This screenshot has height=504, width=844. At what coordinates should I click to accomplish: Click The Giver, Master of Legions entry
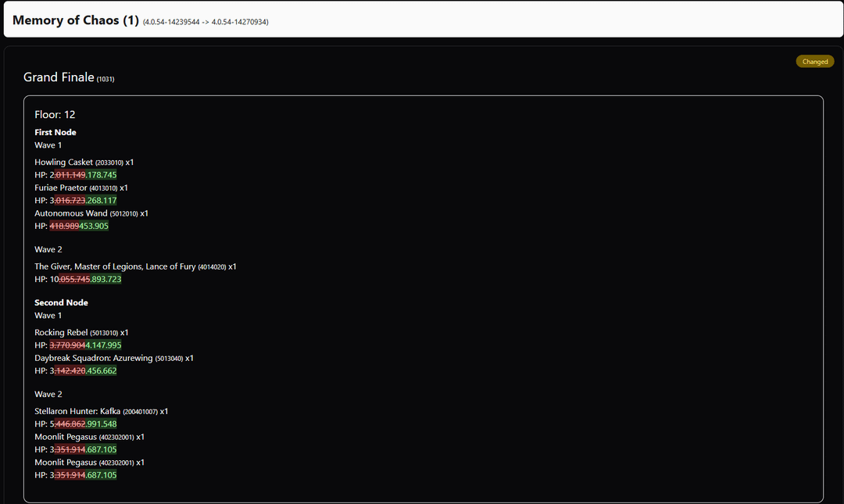[x=135, y=266]
